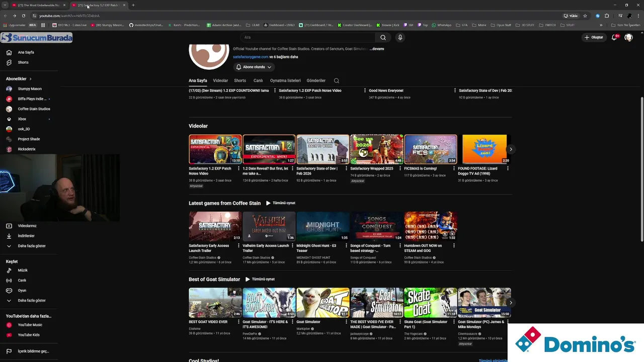644x362 pixels.
Task: Show next videos in the Videolar row
Action: 511,149
